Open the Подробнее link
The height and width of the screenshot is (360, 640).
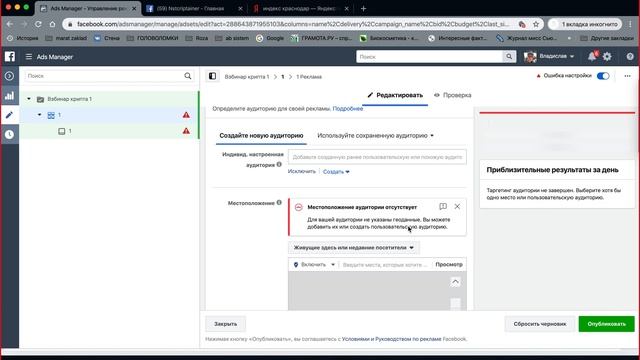point(348,109)
